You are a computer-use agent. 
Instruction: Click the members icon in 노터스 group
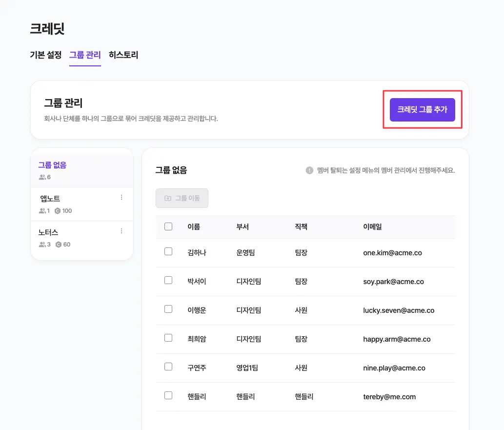coord(42,245)
